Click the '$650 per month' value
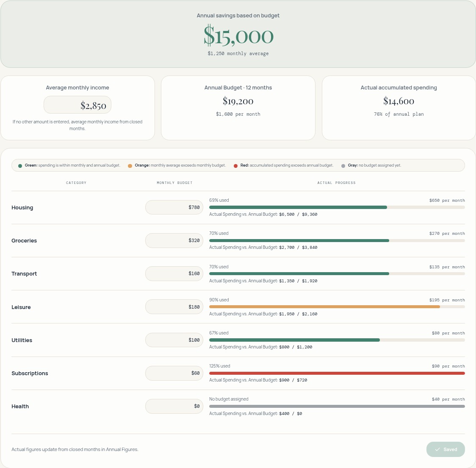This screenshot has height=468, width=476. (x=447, y=201)
